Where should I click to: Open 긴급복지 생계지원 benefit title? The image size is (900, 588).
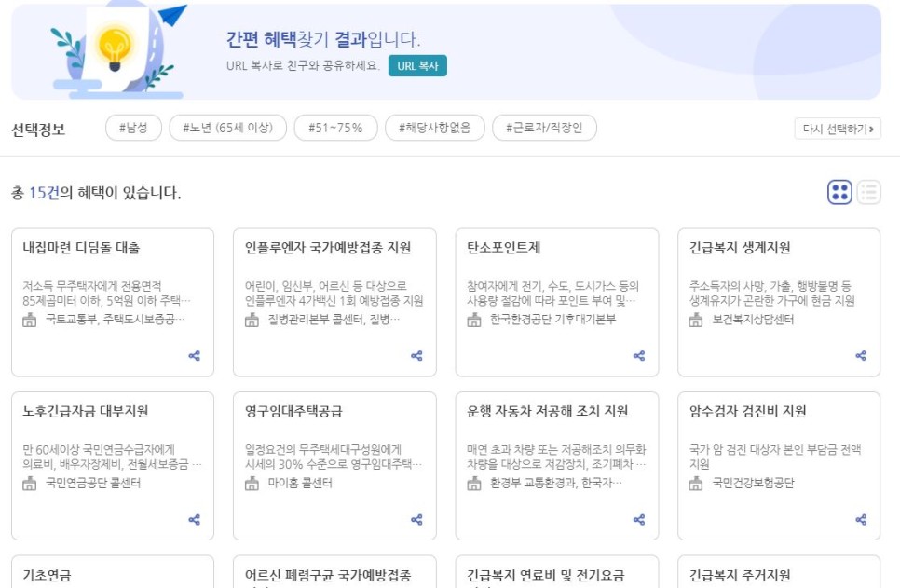point(740,248)
